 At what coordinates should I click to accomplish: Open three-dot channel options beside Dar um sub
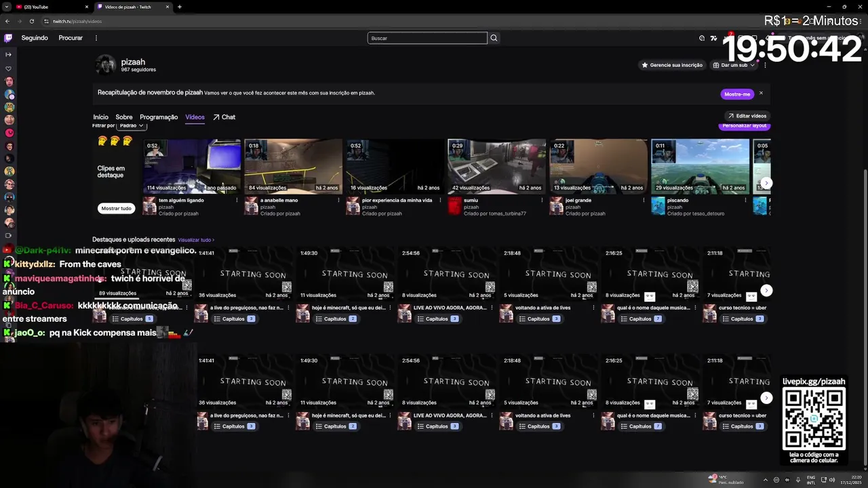(x=765, y=65)
